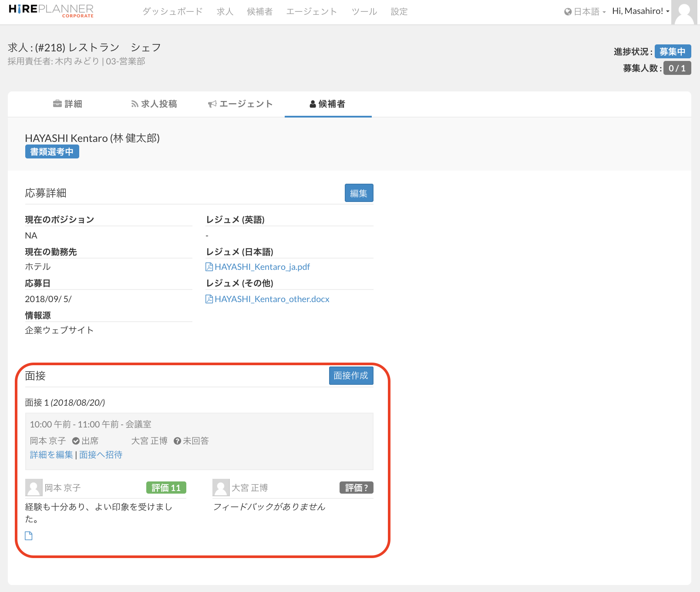Click the green 評価 11 rating badge
This screenshot has height=592, width=700.
coord(166,488)
